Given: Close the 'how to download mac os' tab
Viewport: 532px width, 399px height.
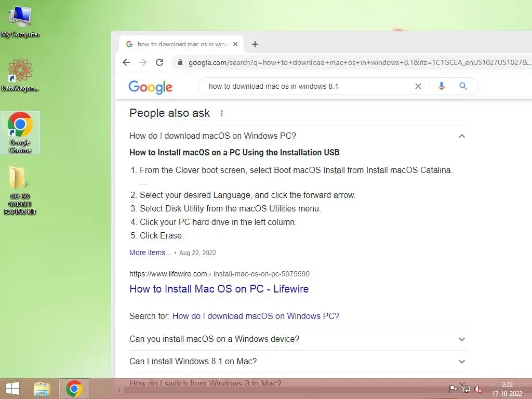Looking at the screenshot, I should [235, 44].
